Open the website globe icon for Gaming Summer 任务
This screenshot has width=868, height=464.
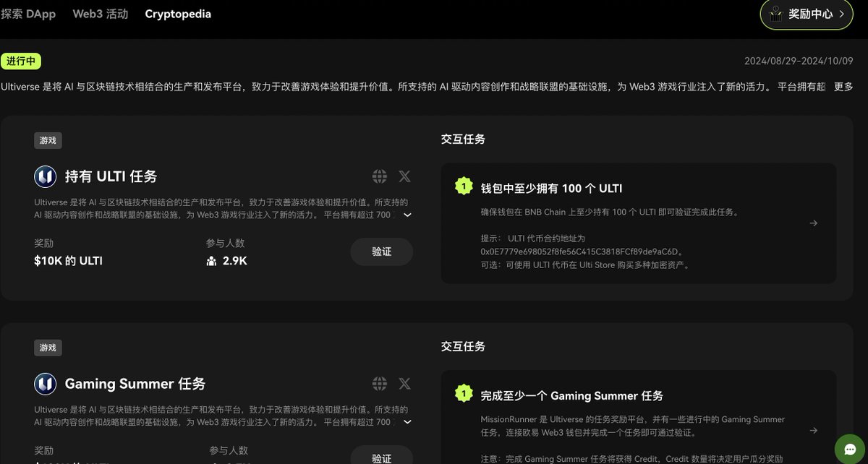click(379, 384)
